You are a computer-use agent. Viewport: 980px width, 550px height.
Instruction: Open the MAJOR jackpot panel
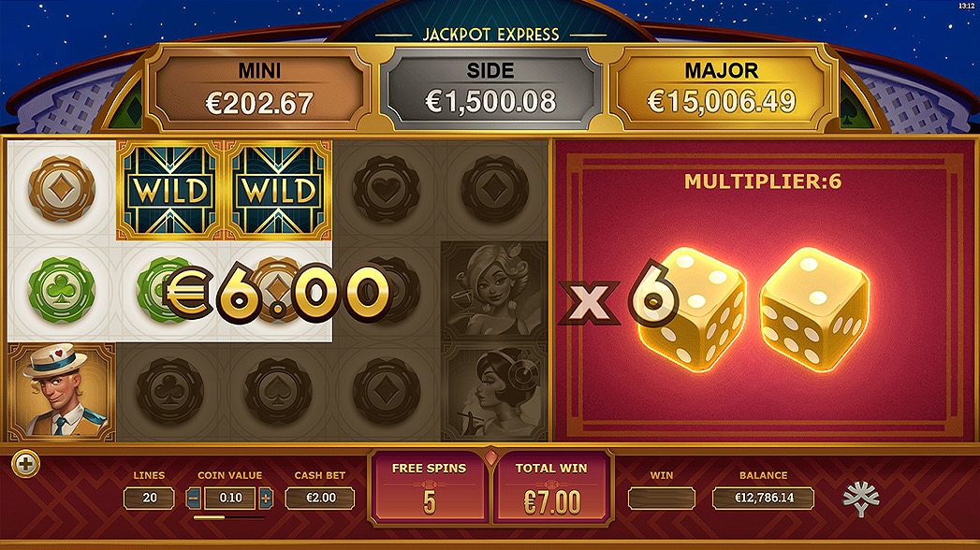(722, 89)
